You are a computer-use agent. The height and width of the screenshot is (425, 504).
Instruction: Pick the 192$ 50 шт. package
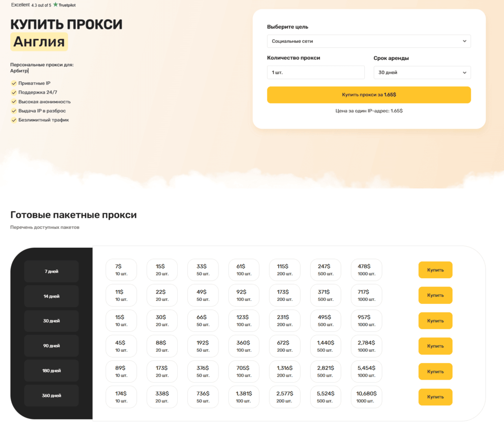[x=203, y=346]
